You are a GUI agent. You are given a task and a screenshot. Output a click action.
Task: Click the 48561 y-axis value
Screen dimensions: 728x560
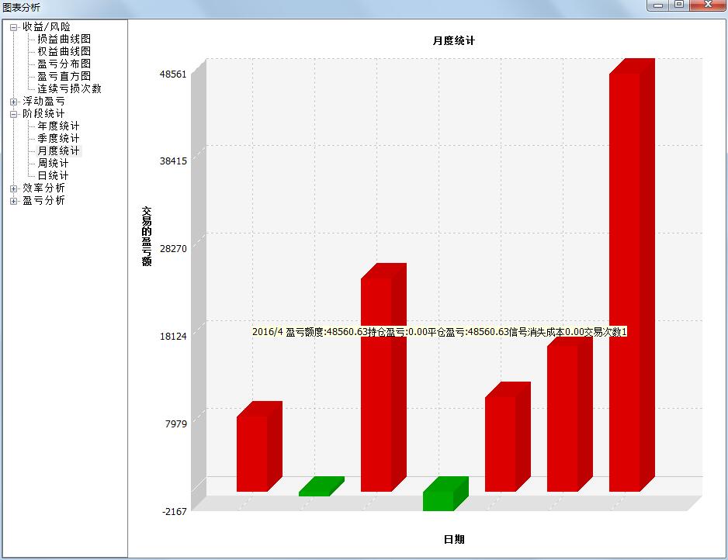pos(173,74)
